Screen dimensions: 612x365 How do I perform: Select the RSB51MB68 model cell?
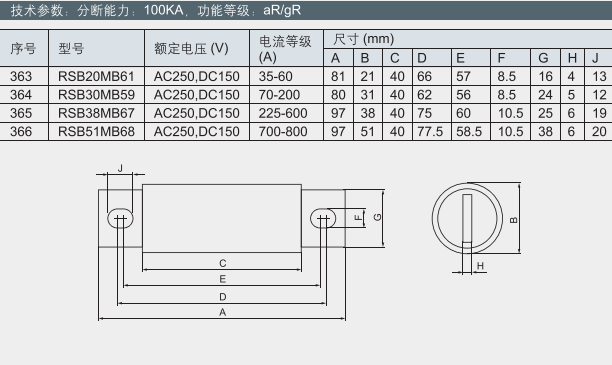click(96, 131)
